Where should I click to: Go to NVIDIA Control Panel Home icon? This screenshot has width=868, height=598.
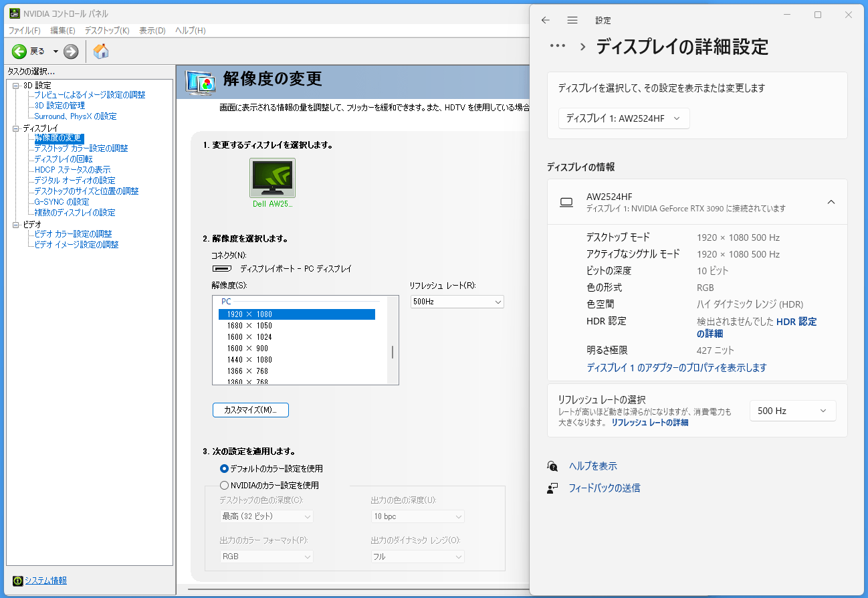101,52
